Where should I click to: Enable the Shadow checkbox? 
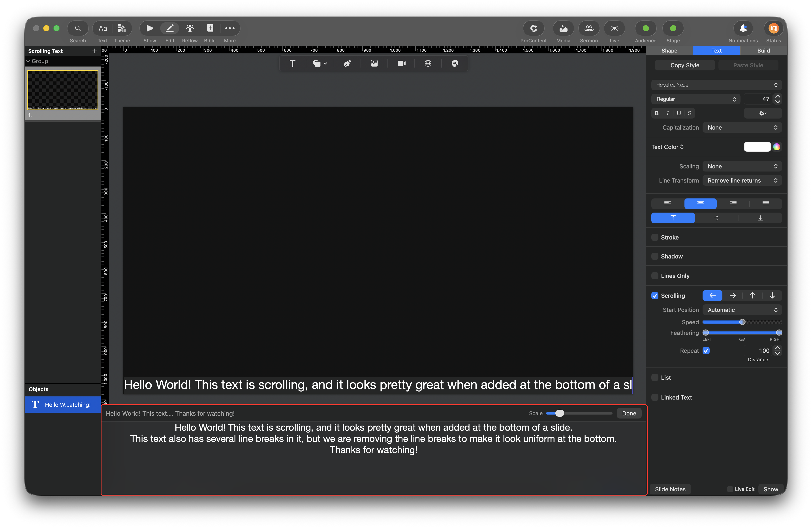coord(655,256)
